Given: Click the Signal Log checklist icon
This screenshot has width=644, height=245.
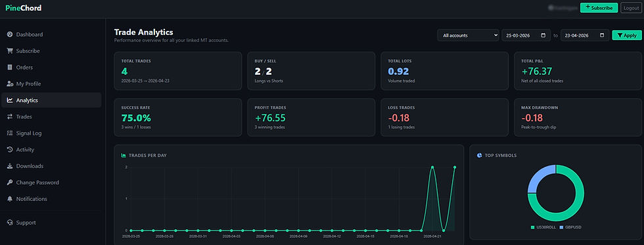Looking at the screenshot, I should click(x=10, y=133).
